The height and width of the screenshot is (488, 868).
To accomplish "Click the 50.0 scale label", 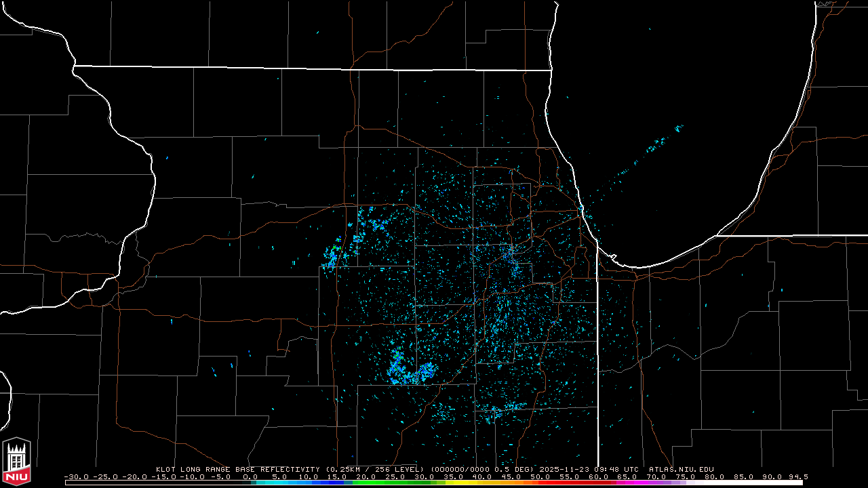I will click(x=540, y=477).
